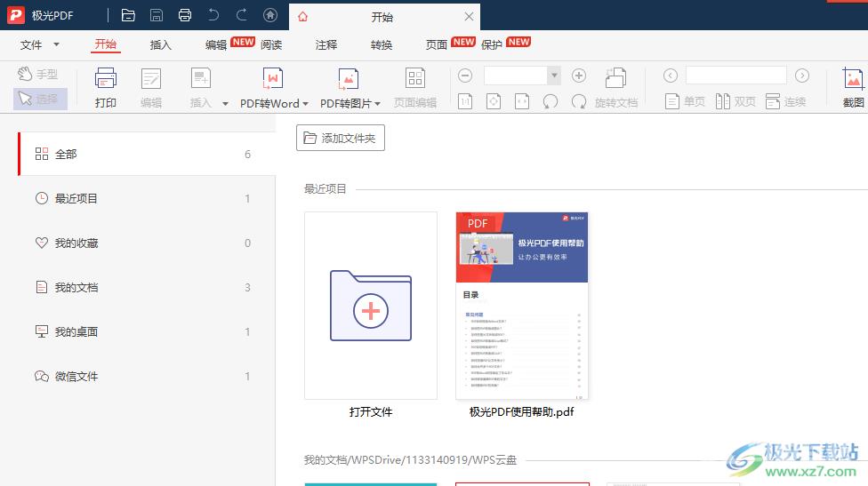Expand the 插入 dropdown arrow
The image size is (868, 486).
(x=225, y=103)
